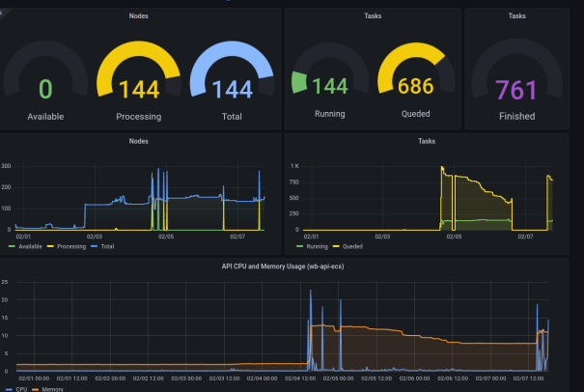Screen dimensions: 584x392
Task: Click the Finished gauge value 761
Action: [x=516, y=90]
